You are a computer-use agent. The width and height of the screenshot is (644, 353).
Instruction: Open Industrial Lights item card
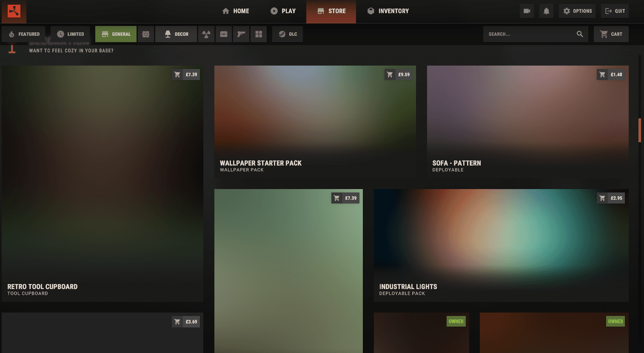501,245
